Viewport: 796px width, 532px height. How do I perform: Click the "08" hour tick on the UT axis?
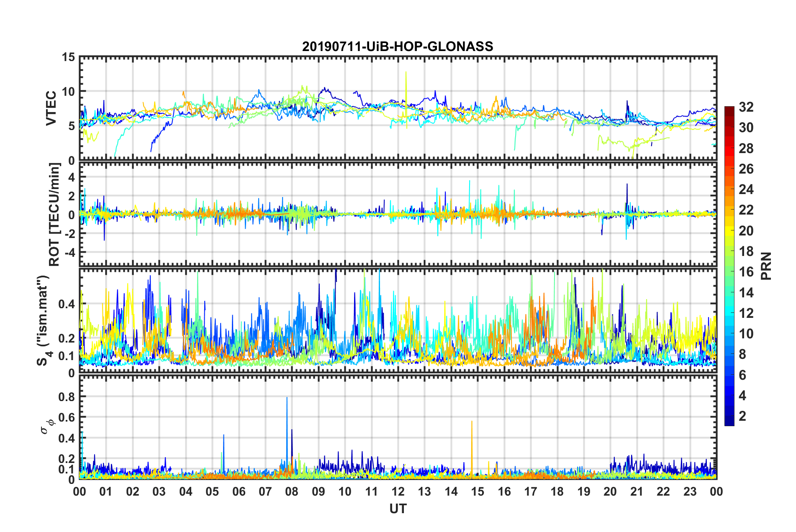pos(292,491)
